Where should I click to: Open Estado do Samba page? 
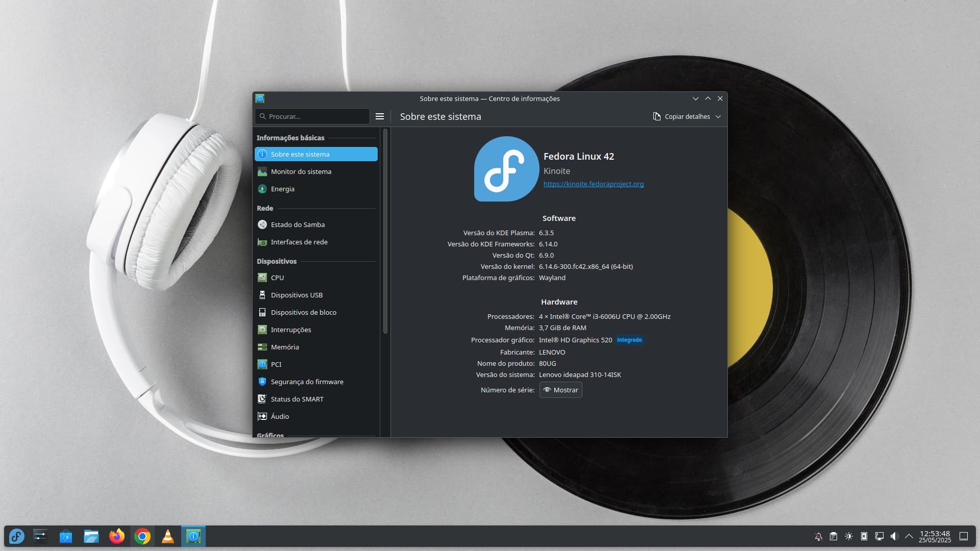[316, 224]
